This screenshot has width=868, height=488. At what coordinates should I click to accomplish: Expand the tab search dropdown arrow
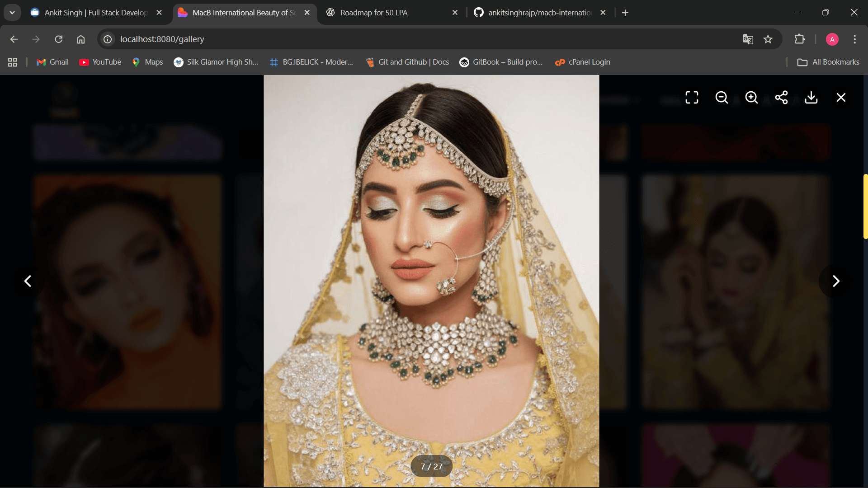(x=12, y=13)
